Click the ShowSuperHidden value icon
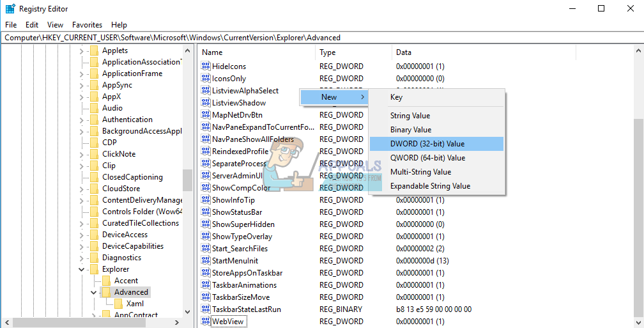The image size is (644, 328). [x=205, y=224]
